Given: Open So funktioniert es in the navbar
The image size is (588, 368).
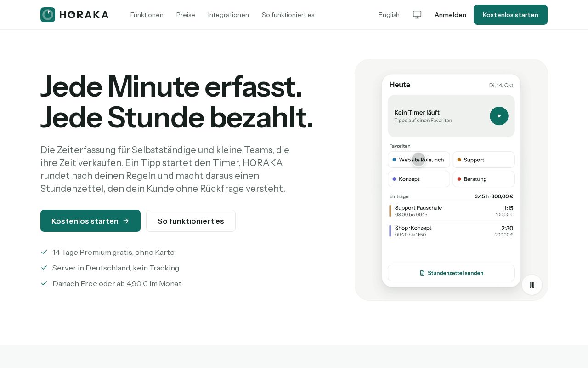Looking at the screenshot, I should click(288, 15).
